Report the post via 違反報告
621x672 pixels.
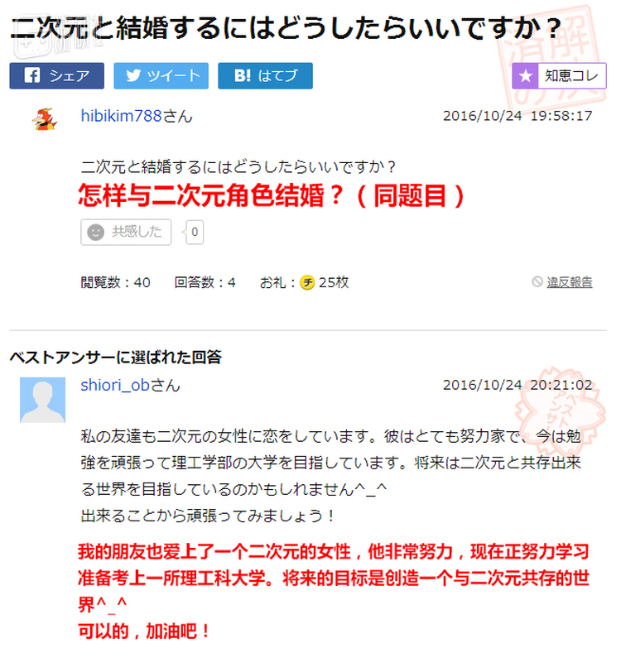570,282
